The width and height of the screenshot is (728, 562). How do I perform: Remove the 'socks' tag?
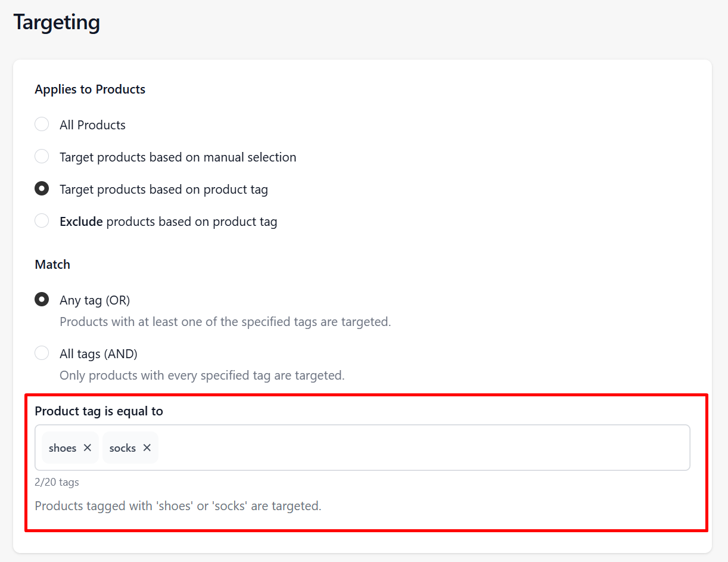pyautogui.click(x=147, y=448)
